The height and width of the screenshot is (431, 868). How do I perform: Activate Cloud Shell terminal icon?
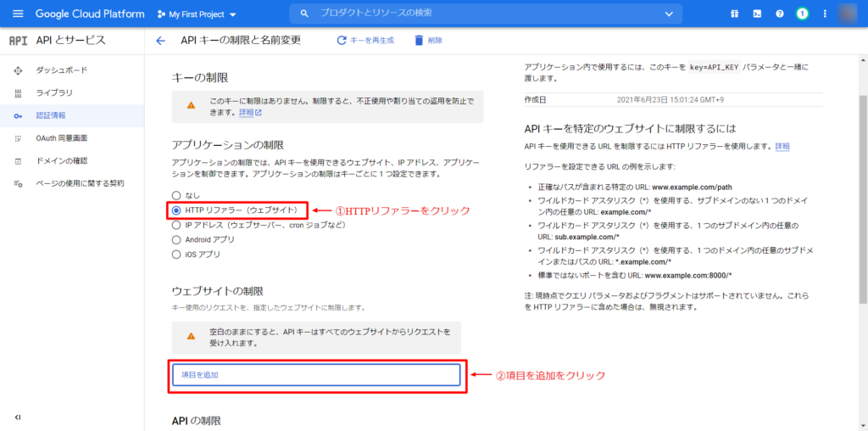(x=757, y=14)
